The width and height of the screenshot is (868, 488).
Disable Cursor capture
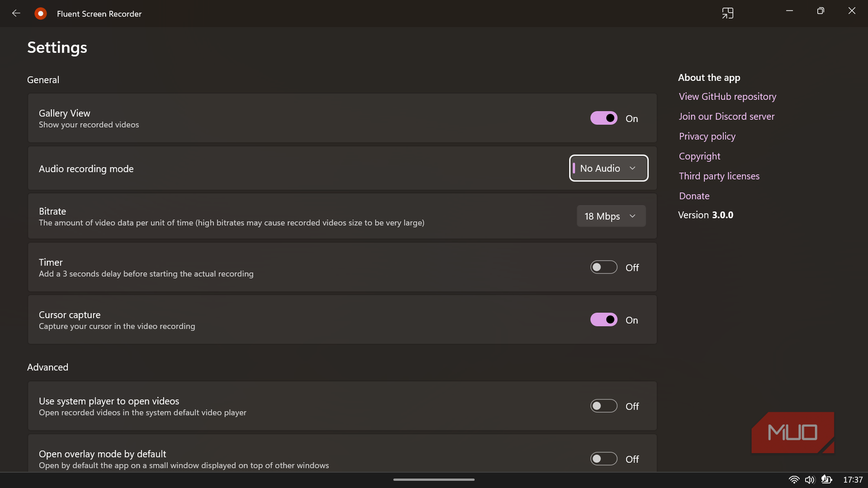click(603, 319)
